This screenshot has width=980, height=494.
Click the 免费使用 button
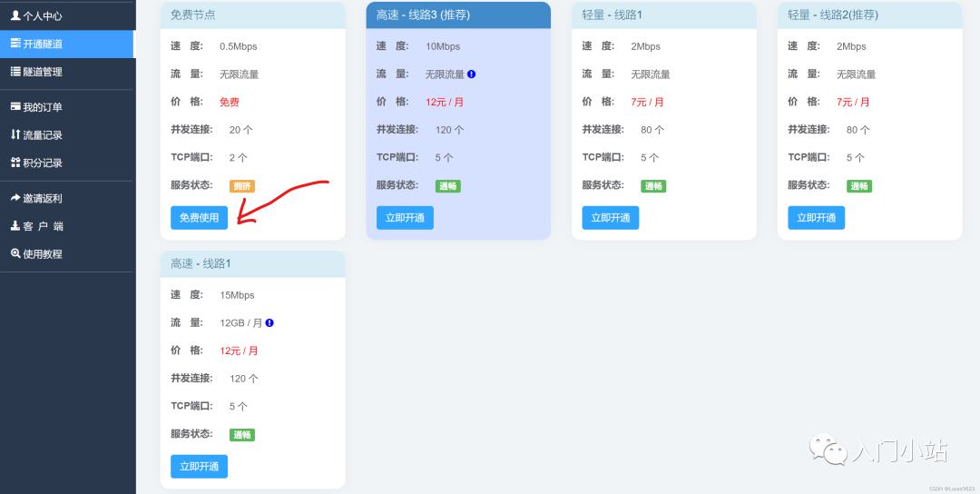[200, 218]
